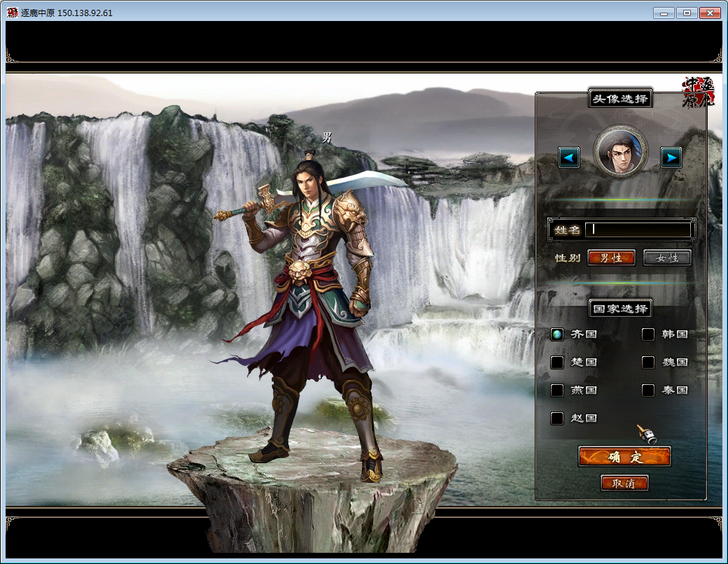
Task: Show the next avatar with right arrow
Action: 671,158
